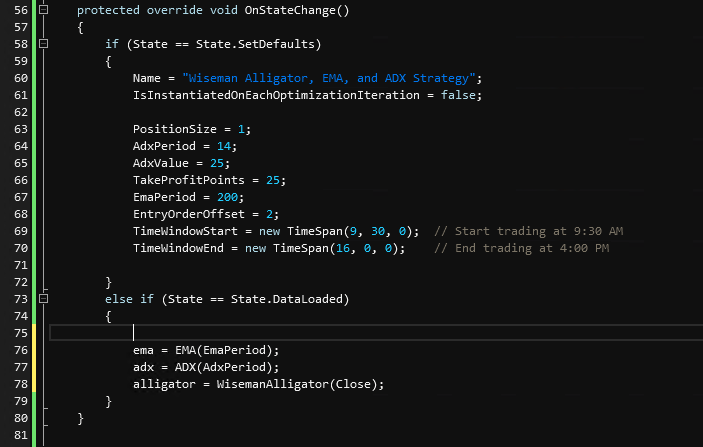Place cursor on the PositionSize assignment
Screen dimensions: 703x447
[170, 131]
